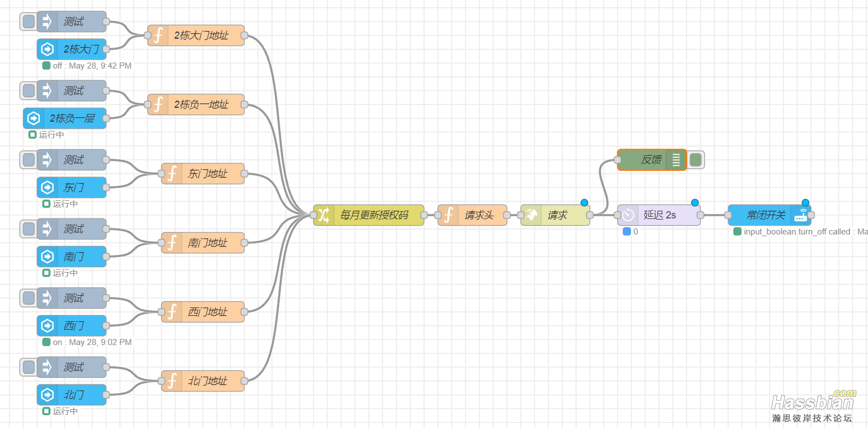Click the inject arrow icon above 北门

(47, 367)
